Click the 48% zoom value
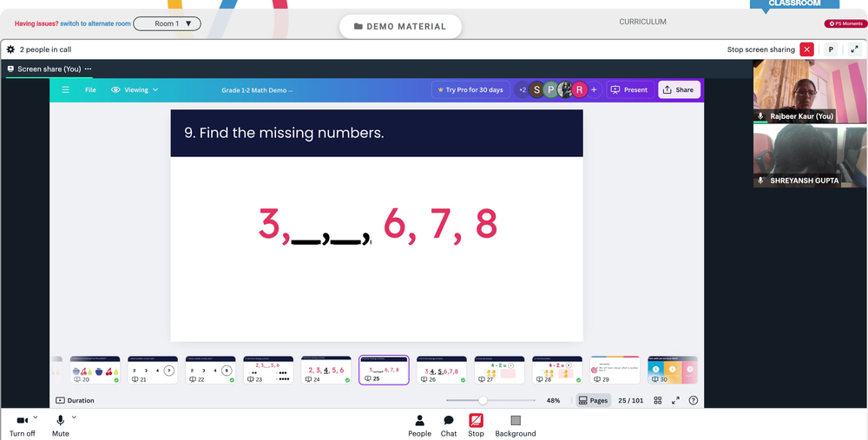868x440 pixels. point(553,400)
